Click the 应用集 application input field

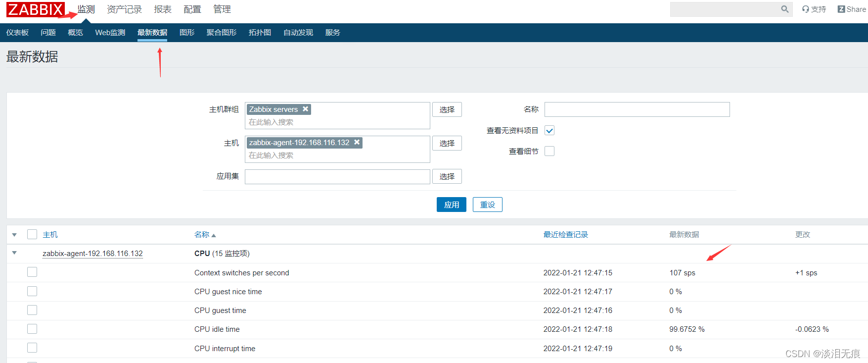tap(337, 176)
